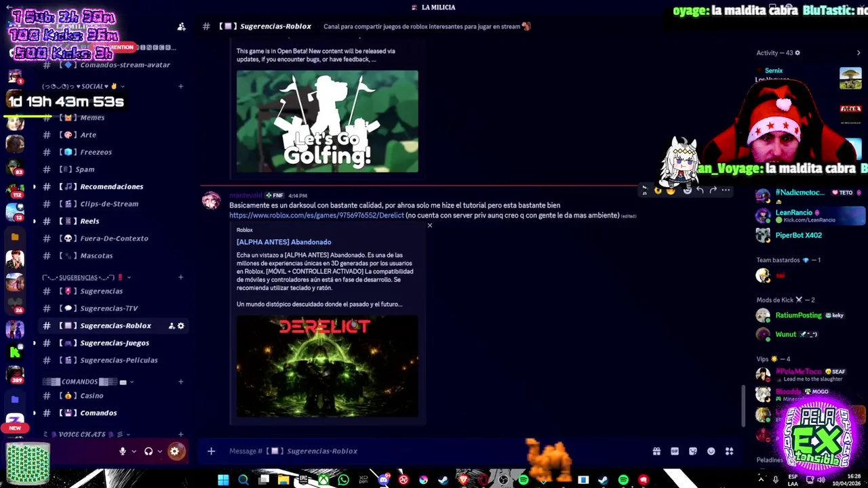
Task: Open the system volume icon in tray
Action: [821, 480]
